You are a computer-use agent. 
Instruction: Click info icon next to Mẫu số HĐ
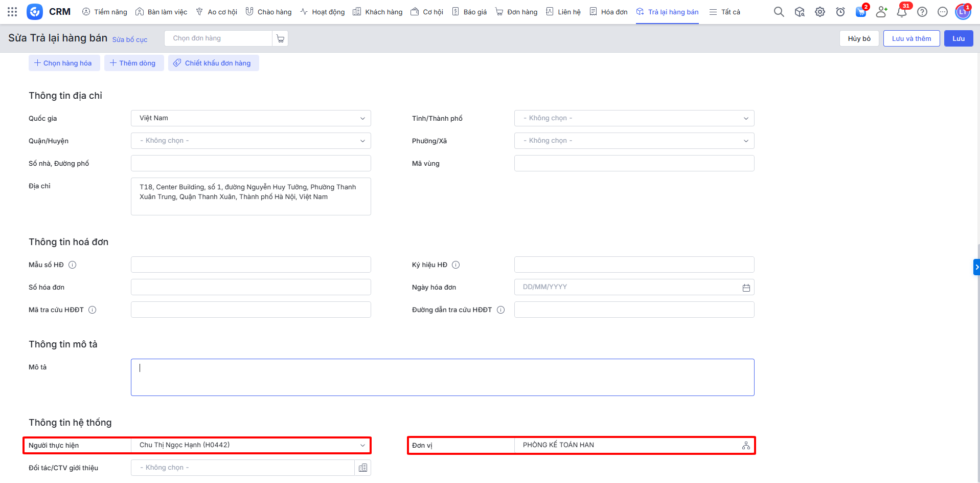[73, 265]
